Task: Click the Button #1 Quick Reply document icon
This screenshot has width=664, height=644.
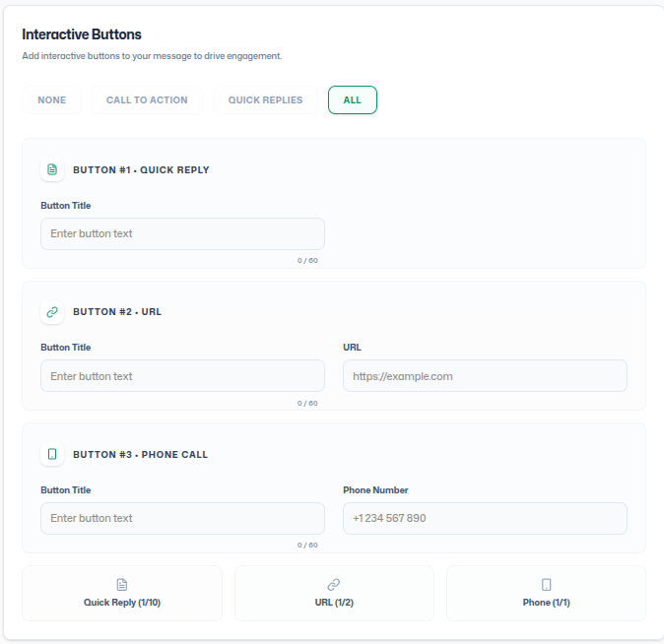Action: tap(52, 169)
